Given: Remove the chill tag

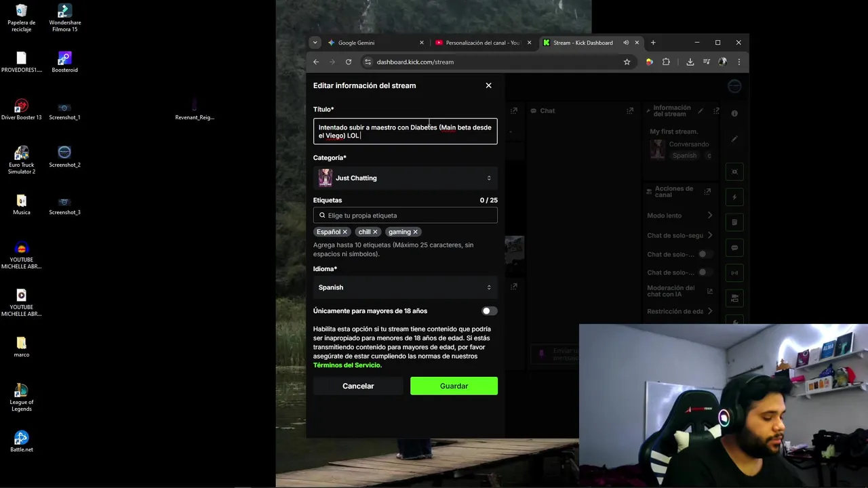Looking at the screenshot, I should pos(375,232).
